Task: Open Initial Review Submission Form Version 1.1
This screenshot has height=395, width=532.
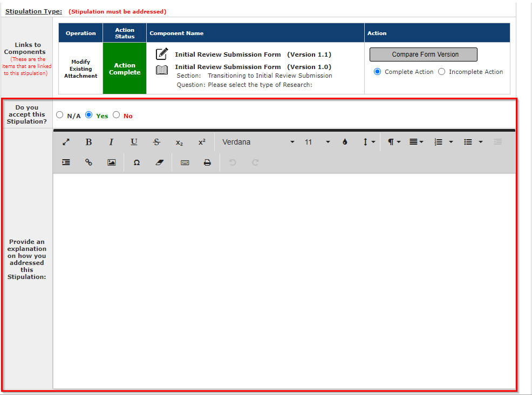Action: click(253, 55)
